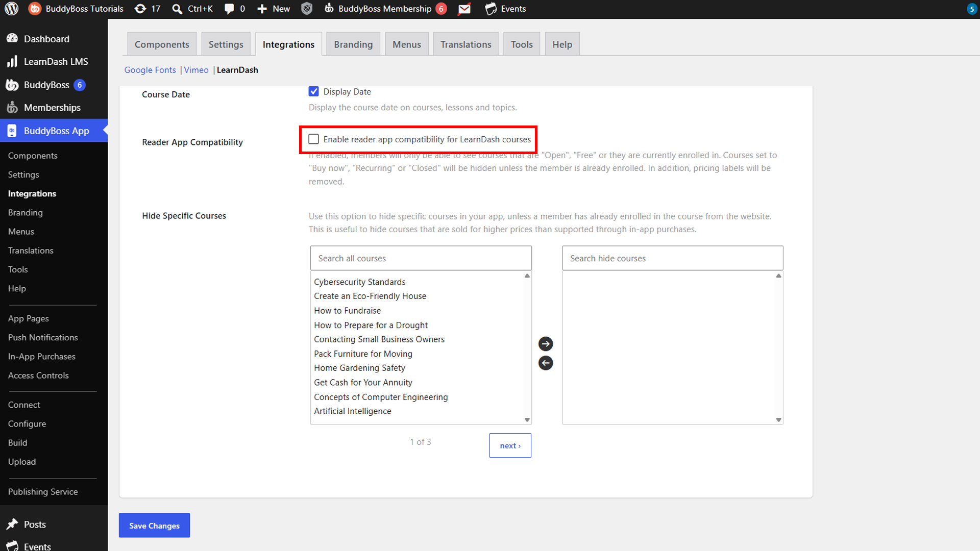Open Push Notifications in sidebar

pos(43,337)
